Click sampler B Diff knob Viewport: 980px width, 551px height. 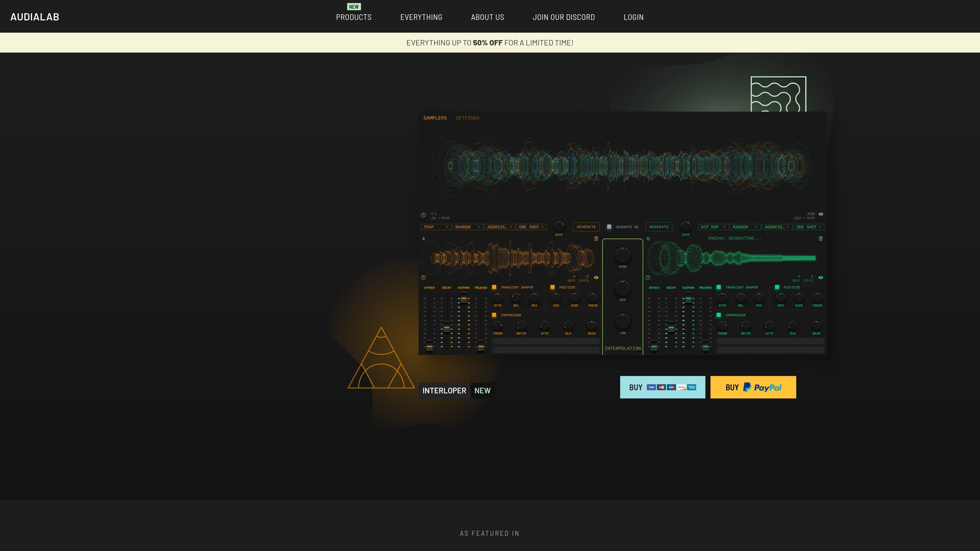click(686, 226)
